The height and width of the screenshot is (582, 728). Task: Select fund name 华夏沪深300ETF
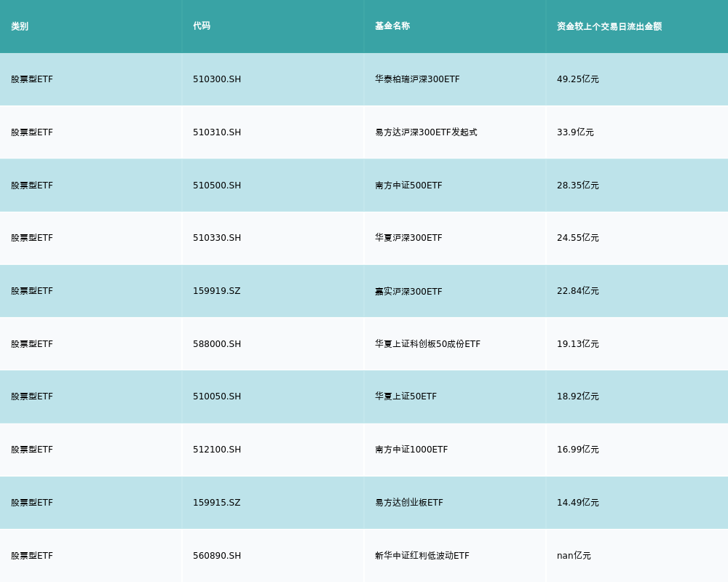[408, 238]
